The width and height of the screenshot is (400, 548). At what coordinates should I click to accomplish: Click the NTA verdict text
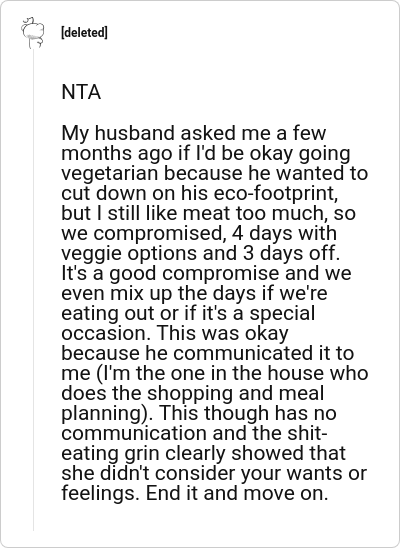pos(81,92)
